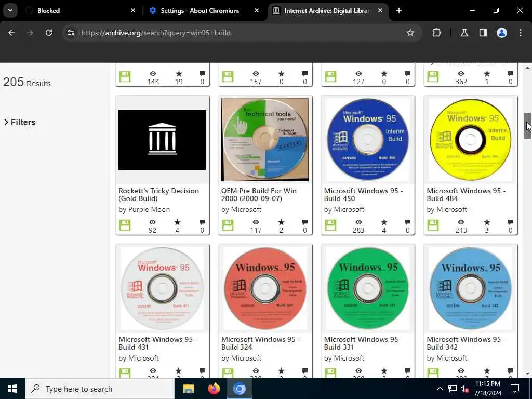Open Microsoft Windows 95 - Build 450
The height and width of the screenshot is (399, 532).
(363, 195)
